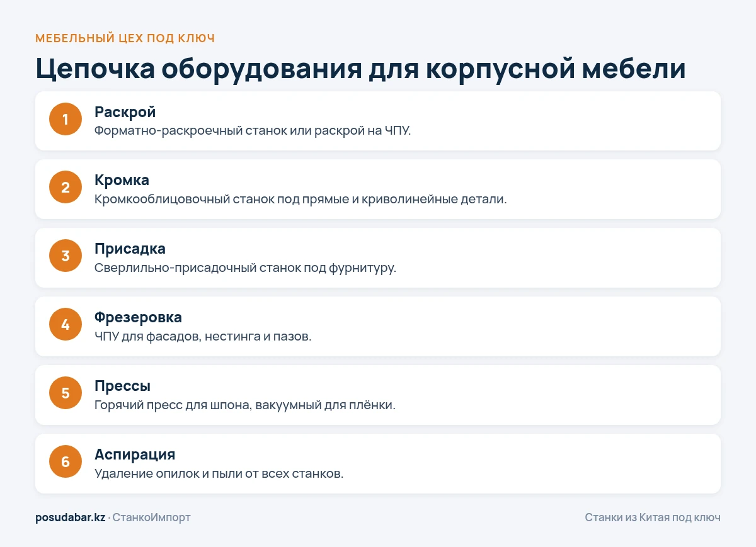Click the text about Кромкооблицовочный станок
Image resolution: width=756 pixels, height=547 pixels.
click(x=301, y=200)
